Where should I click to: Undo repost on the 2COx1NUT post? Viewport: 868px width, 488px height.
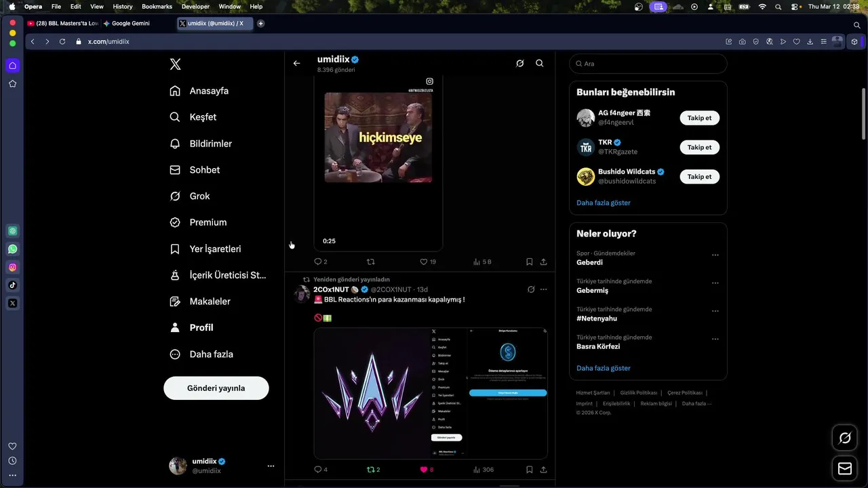(x=374, y=469)
